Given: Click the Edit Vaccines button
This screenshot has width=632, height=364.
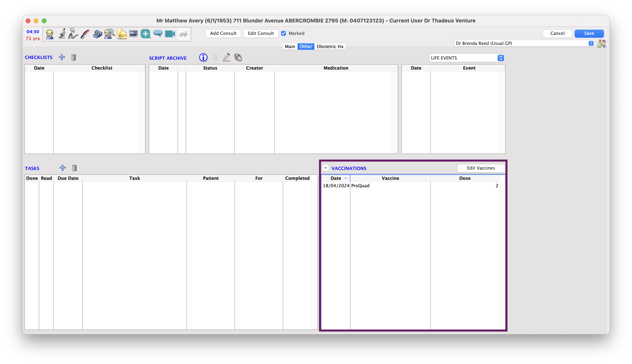Looking at the screenshot, I should pyautogui.click(x=481, y=168).
